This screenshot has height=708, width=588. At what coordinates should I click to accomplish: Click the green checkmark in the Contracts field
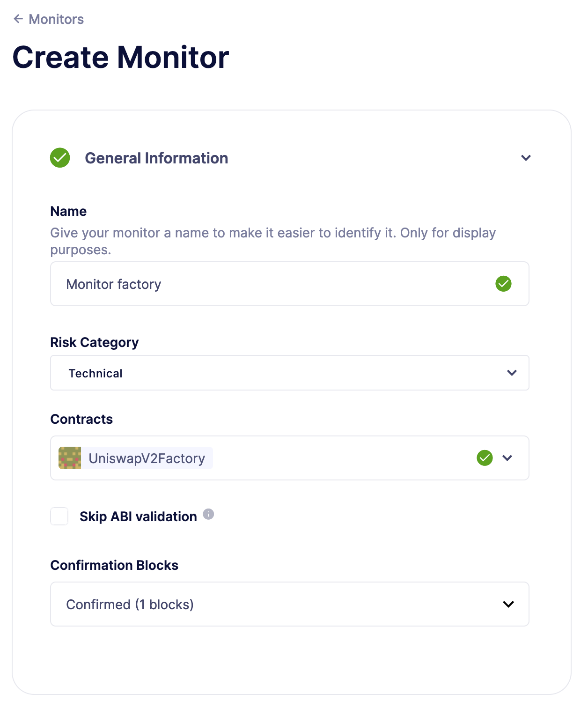point(485,458)
